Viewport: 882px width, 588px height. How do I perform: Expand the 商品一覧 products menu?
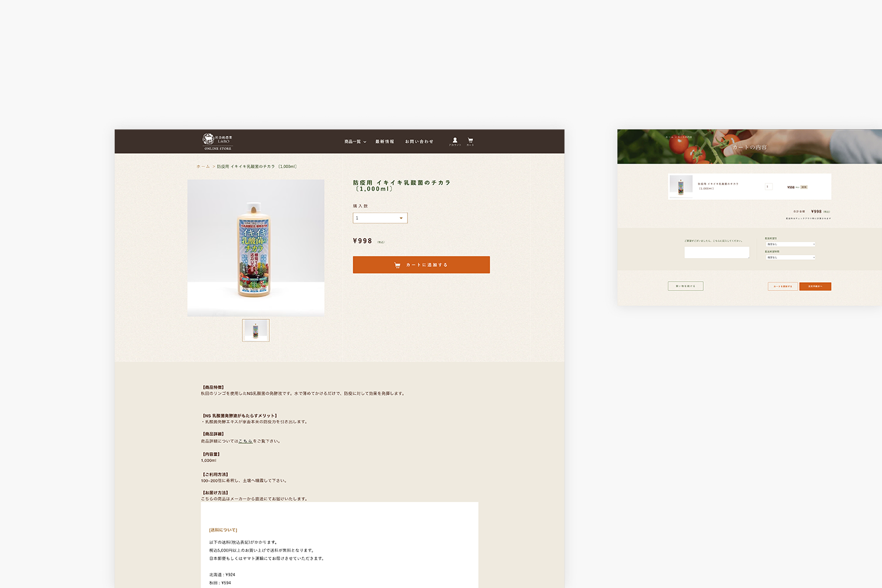(355, 142)
